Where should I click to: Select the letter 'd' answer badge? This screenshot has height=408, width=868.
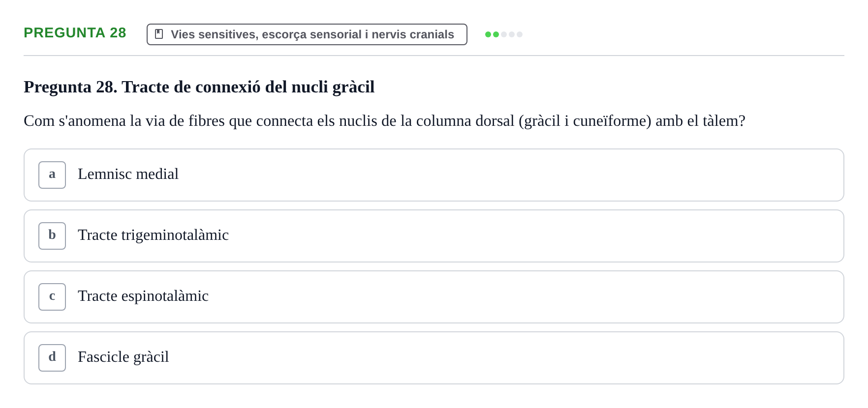52,358
